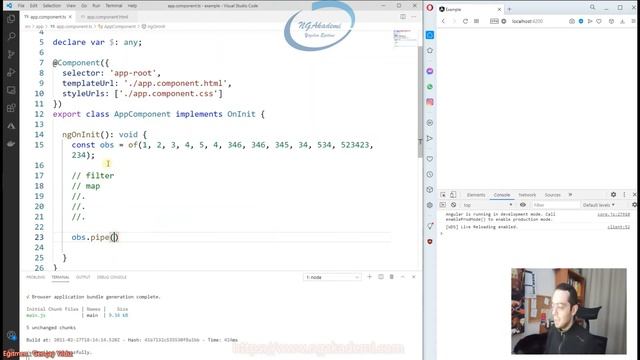640x360 pixels.
Task: Toggle live expression eye icon in console
Action: tap(523, 205)
